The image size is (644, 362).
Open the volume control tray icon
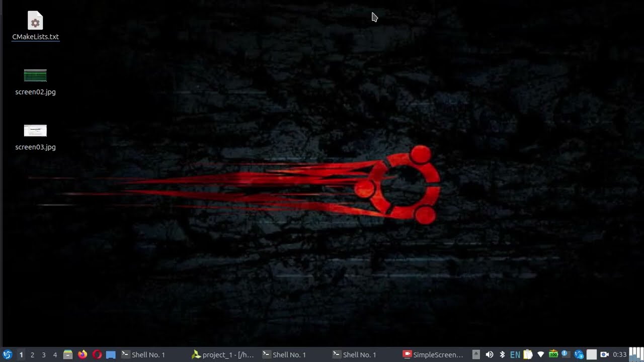point(489,354)
